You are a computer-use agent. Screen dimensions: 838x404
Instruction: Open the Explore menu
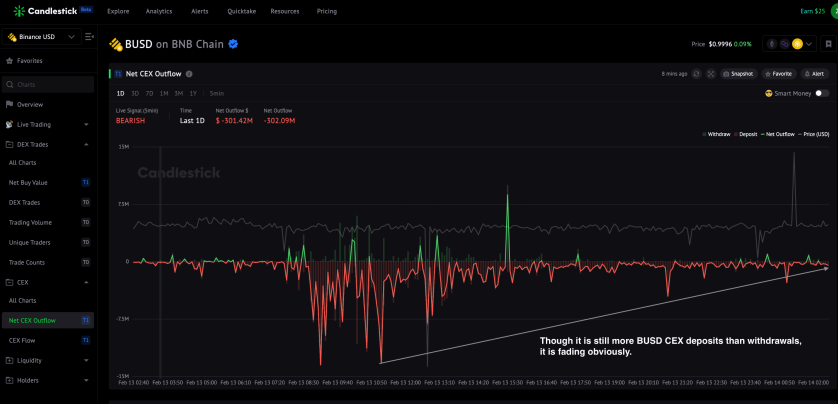point(117,11)
